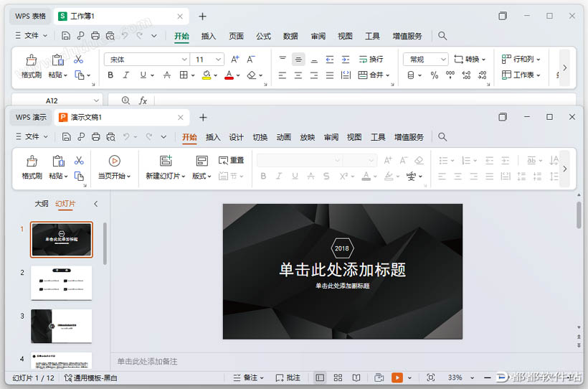
Task: Decrease font size in spreadsheet ribbon
Action: coord(251,60)
